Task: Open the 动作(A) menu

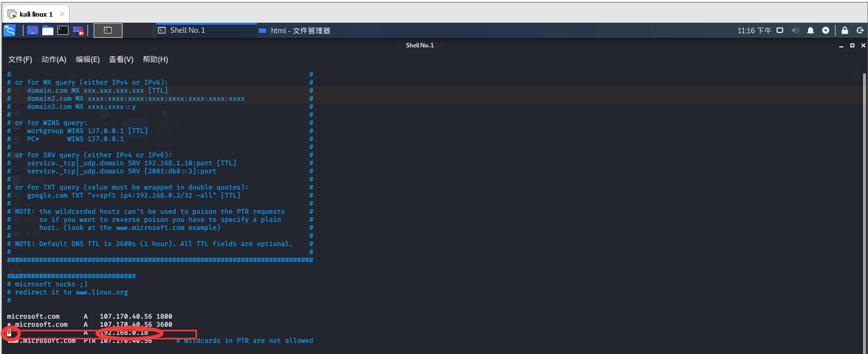Action: 54,60
